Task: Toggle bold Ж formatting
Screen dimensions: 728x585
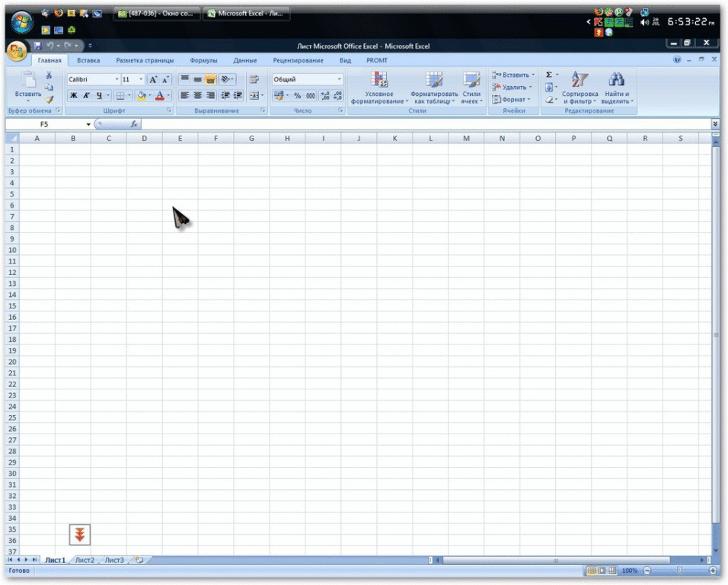Action: click(73, 96)
